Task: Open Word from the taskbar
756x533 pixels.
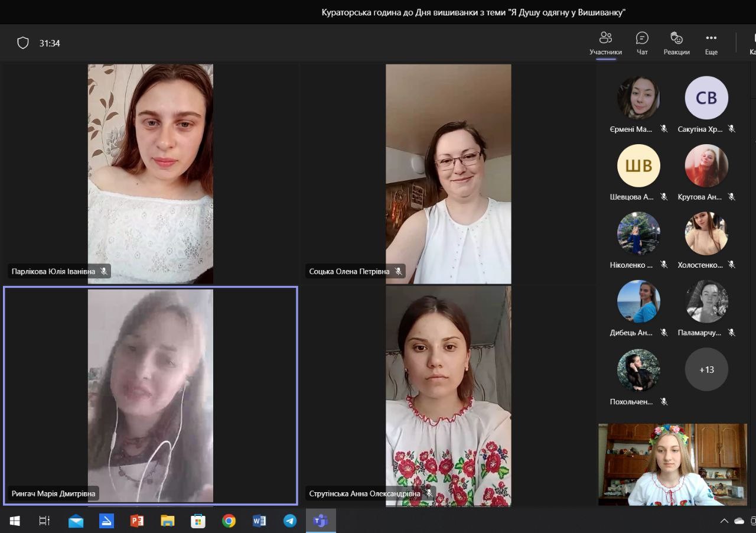Action: click(x=259, y=521)
